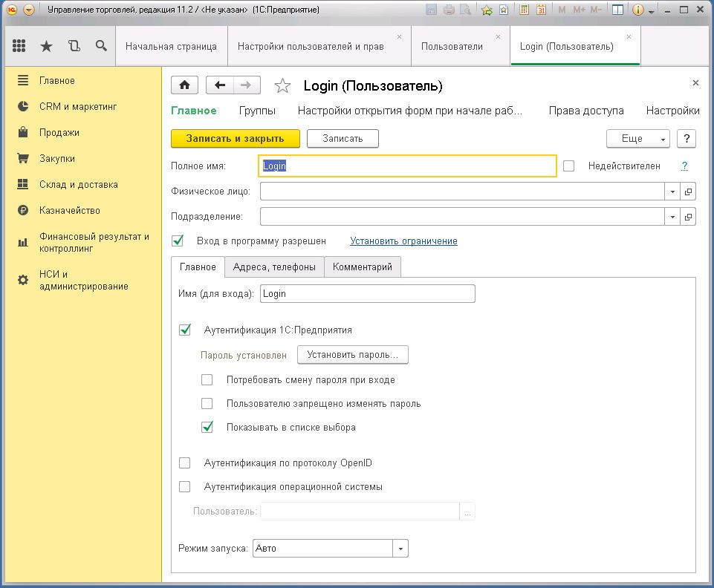Close the Пользователи tab

[498, 37]
